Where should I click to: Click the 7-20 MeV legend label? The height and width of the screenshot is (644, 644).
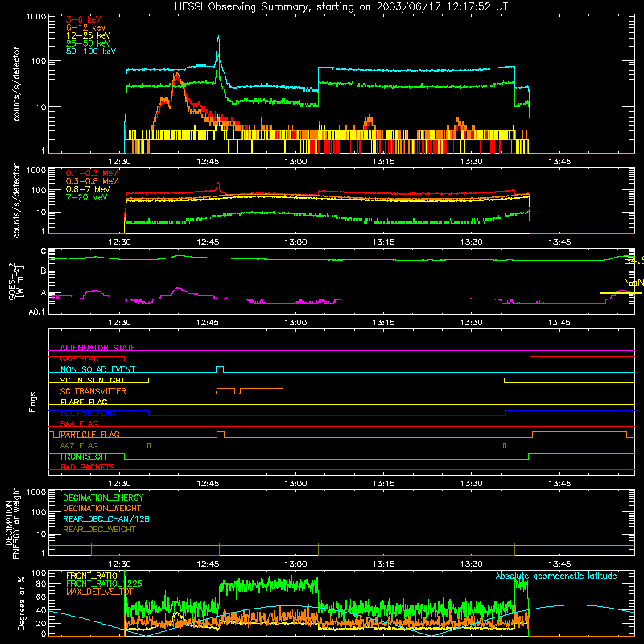pyautogui.click(x=87, y=197)
